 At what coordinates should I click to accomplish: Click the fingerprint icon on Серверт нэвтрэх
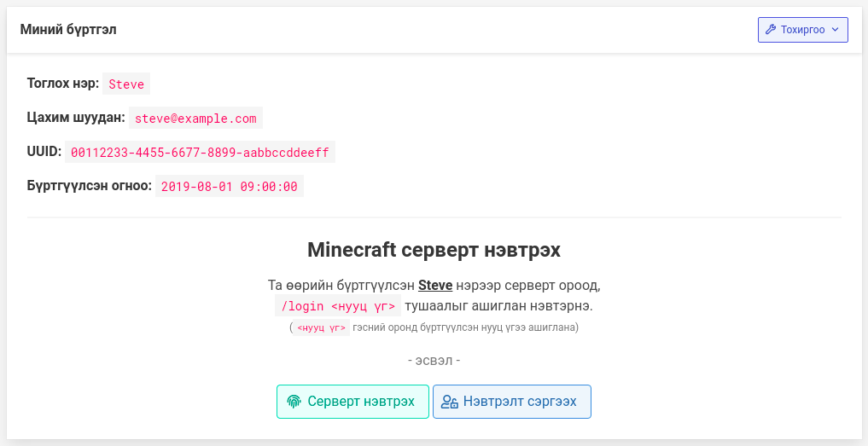pos(294,402)
